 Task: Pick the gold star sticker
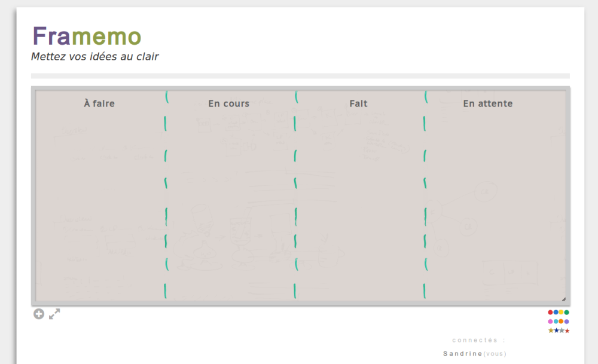pos(551,331)
